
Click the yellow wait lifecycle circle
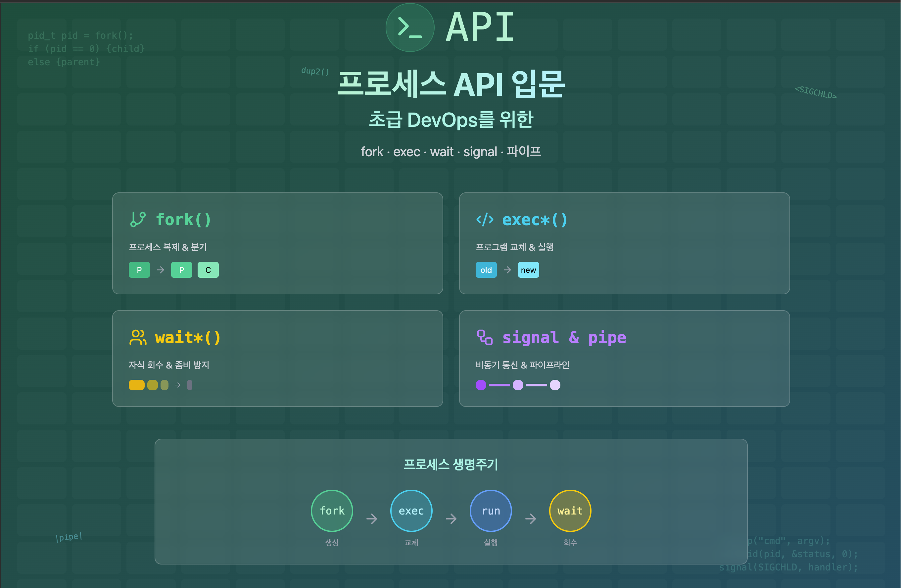pyautogui.click(x=570, y=511)
